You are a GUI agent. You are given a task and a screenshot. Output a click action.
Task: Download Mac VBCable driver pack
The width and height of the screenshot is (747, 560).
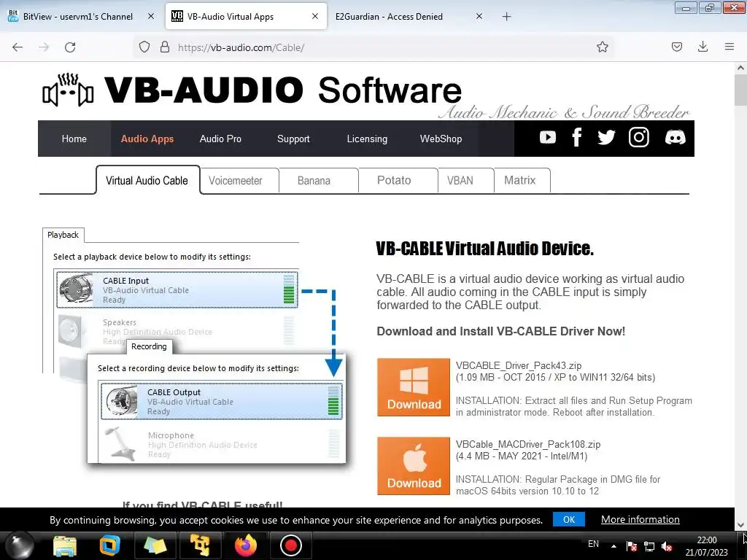pos(414,466)
